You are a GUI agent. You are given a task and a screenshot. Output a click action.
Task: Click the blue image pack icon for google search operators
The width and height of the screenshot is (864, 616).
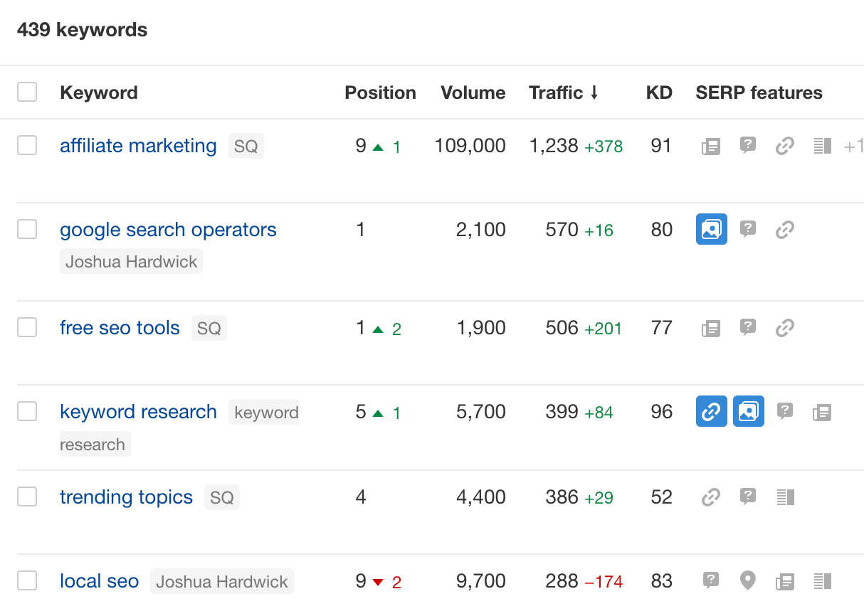tap(712, 229)
